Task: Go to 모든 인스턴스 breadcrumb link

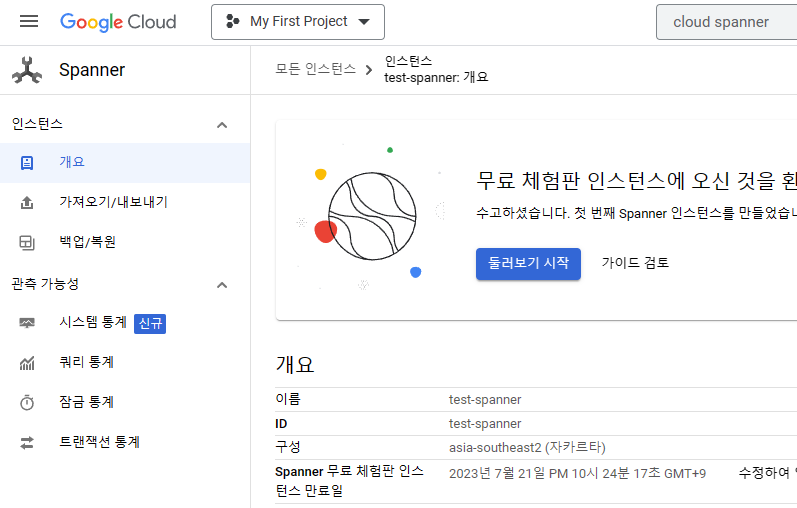Action: [x=315, y=69]
